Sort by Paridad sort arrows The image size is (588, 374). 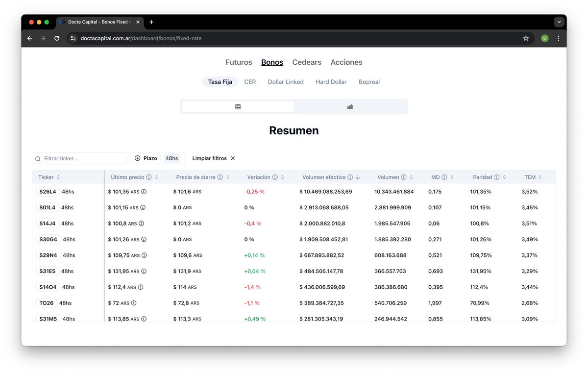504,177
